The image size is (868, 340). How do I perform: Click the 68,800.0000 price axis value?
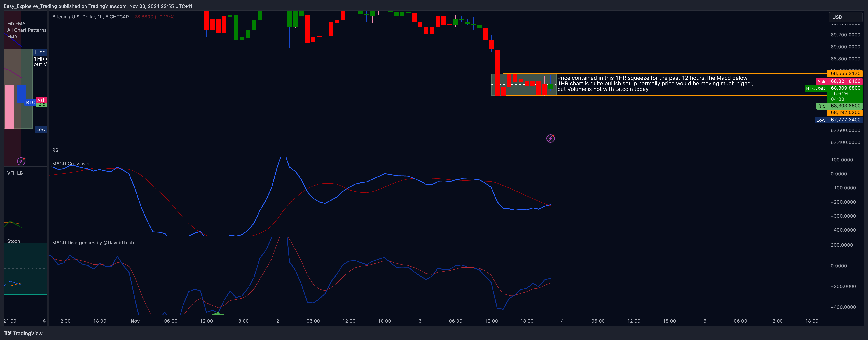[x=845, y=59]
